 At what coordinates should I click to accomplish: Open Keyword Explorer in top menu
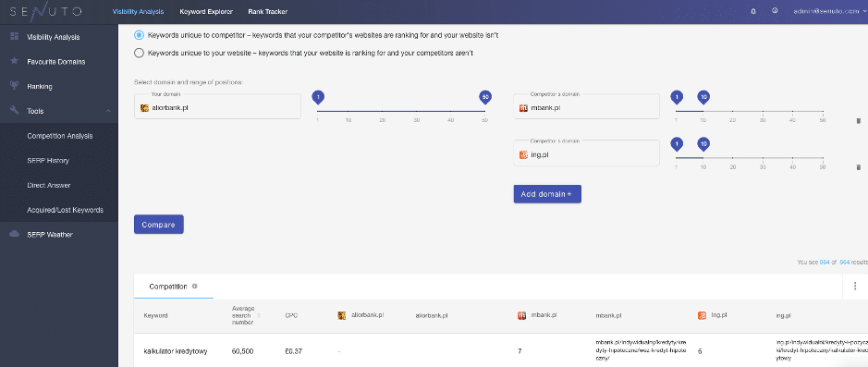coord(206,11)
